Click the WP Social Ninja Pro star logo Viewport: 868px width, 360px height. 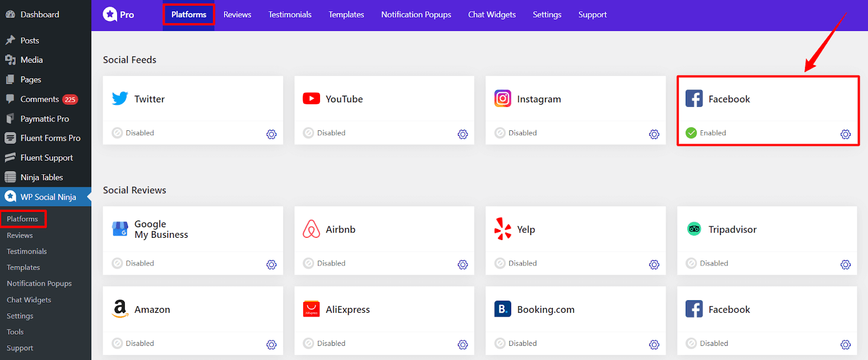[x=110, y=14]
